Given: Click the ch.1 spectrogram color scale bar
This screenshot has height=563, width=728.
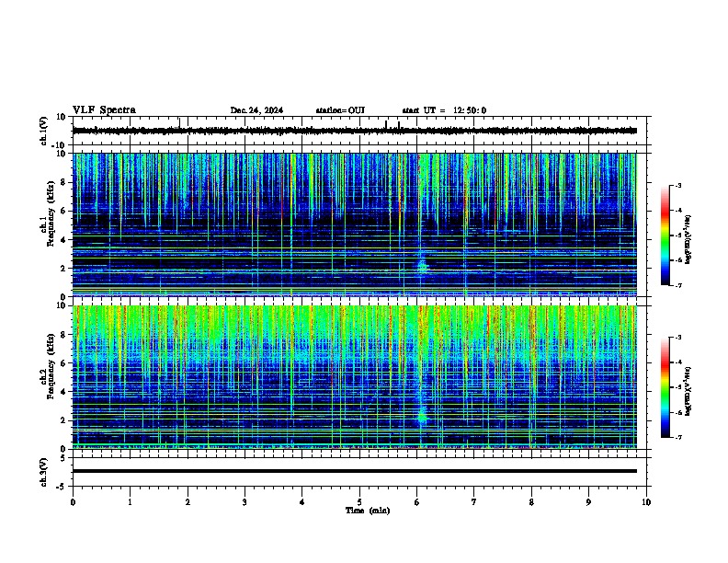Looking at the screenshot, I should 665,236.
